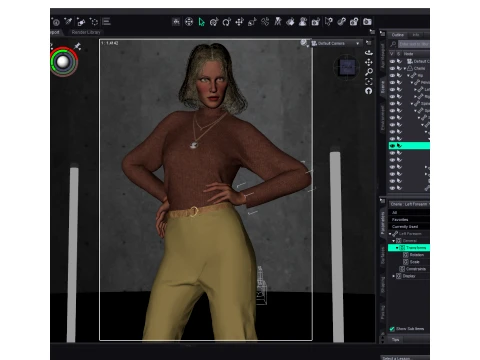The width and height of the screenshot is (480, 360).
Task: Open the Charlie : Left Forearm selection dropdown
Action: (409, 204)
